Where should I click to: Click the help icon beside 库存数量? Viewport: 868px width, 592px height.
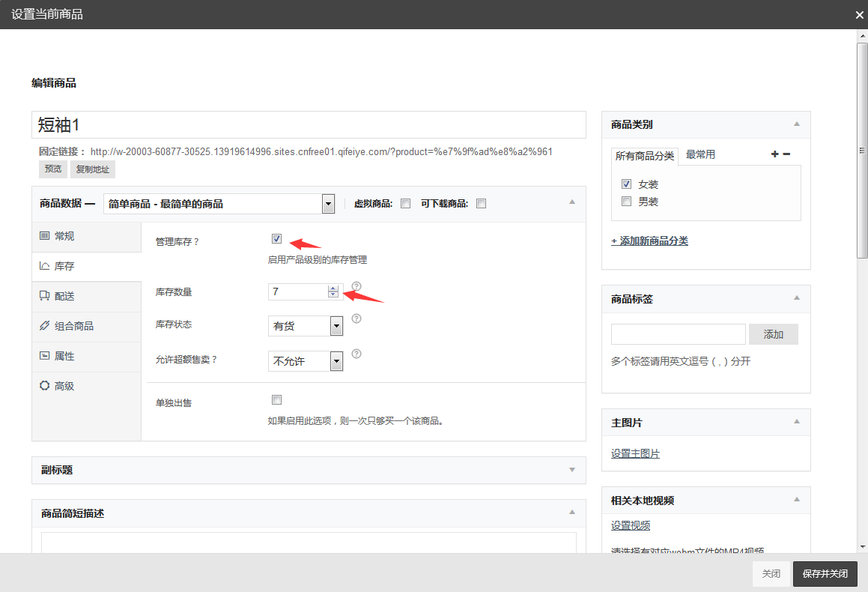tap(356, 286)
